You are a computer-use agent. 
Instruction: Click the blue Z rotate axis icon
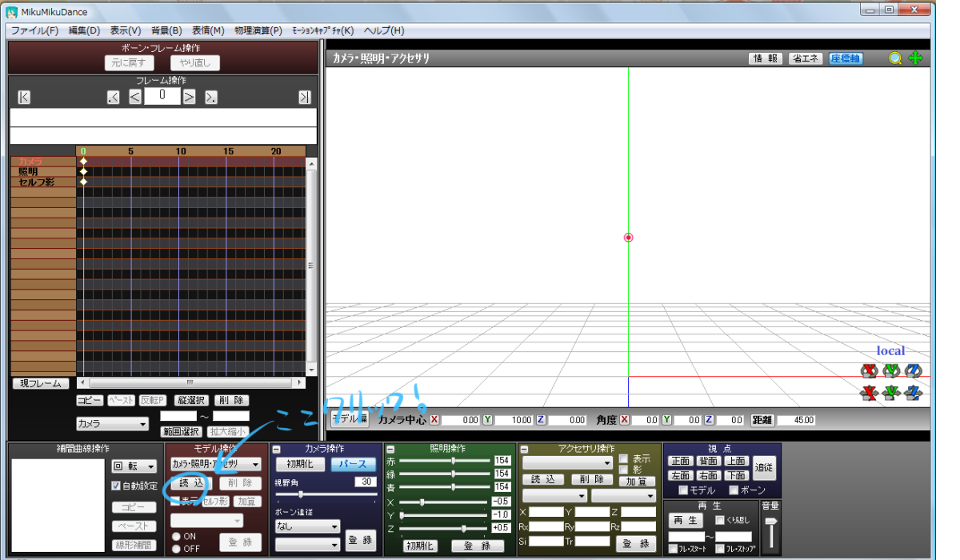(914, 370)
